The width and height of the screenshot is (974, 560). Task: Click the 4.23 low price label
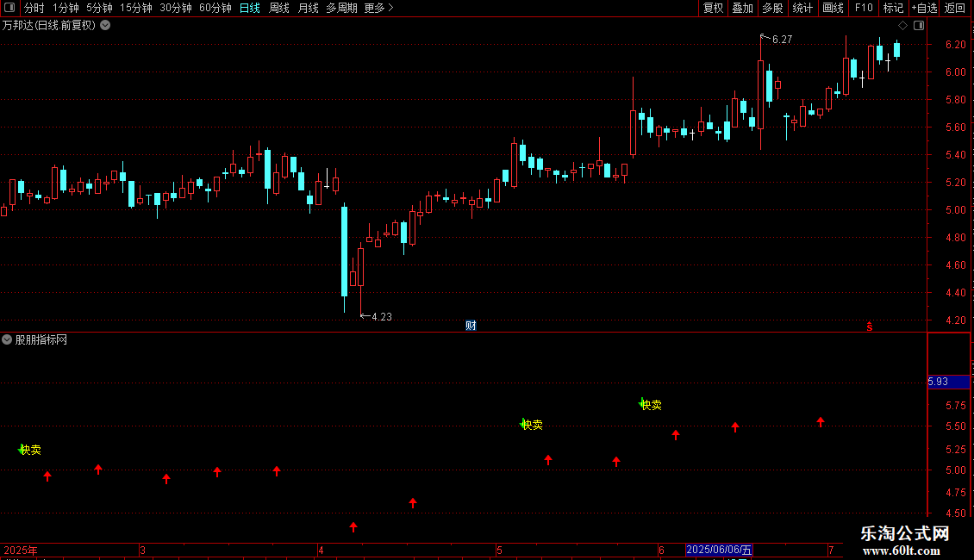(x=381, y=317)
